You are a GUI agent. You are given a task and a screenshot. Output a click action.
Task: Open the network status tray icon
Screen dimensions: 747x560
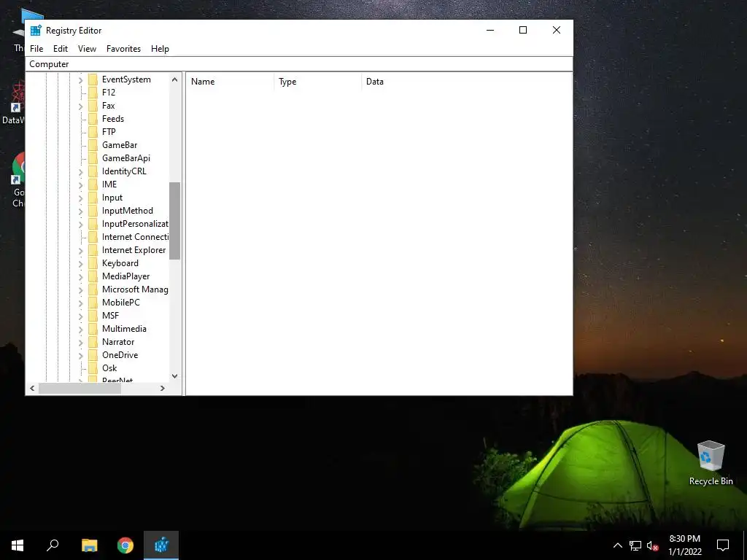click(635, 545)
